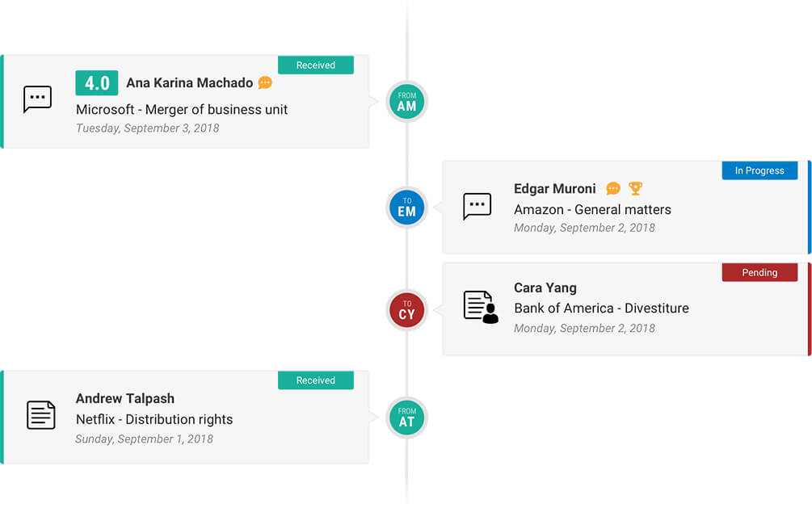Open the Edgar Muroni name
Viewport: 812px width, 508px height.
pyautogui.click(x=554, y=188)
